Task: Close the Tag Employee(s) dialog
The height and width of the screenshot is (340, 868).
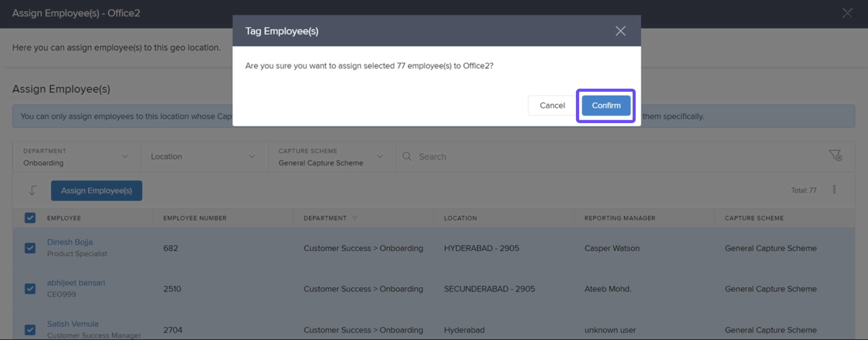Action: click(620, 31)
